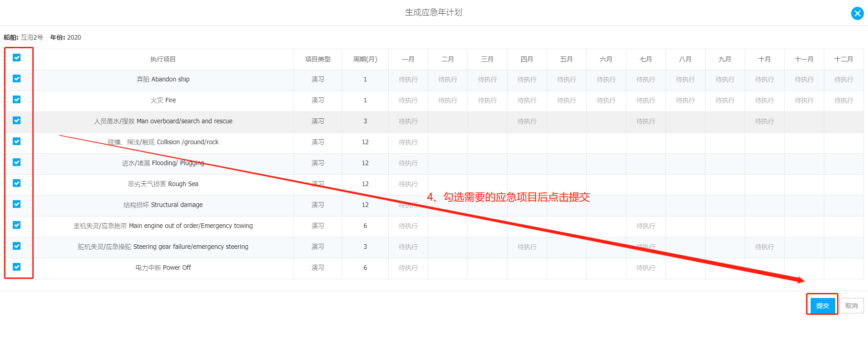Click 待执行 in Man overboard 十月 cell
Screen dimensions: 868x343
pyautogui.click(x=765, y=121)
